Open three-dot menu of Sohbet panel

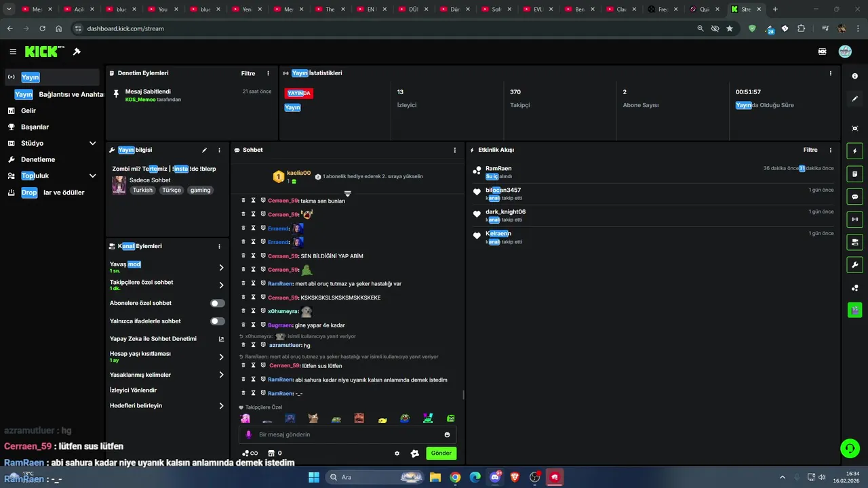tap(454, 150)
